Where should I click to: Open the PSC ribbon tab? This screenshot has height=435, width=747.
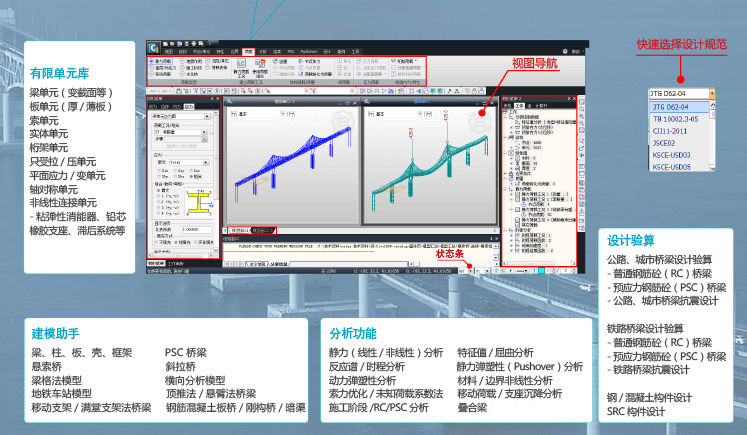[291, 51]
